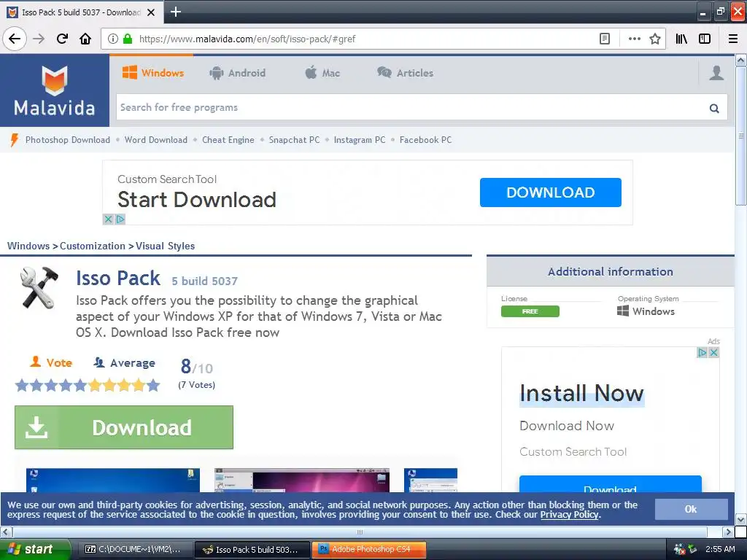Open the browser home page icon

point(85,39)
